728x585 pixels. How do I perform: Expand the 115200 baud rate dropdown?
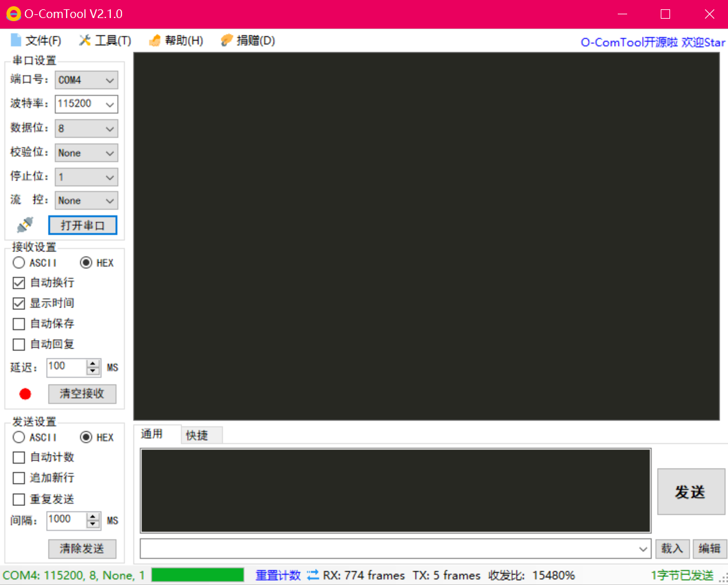pos(110,105)
